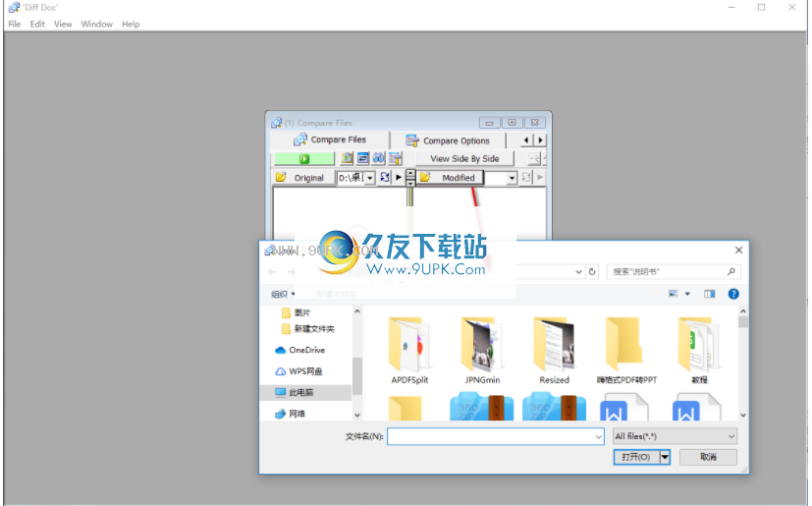Click the search box in file dialog
The image size is (812, 506).
coord(674,271)
